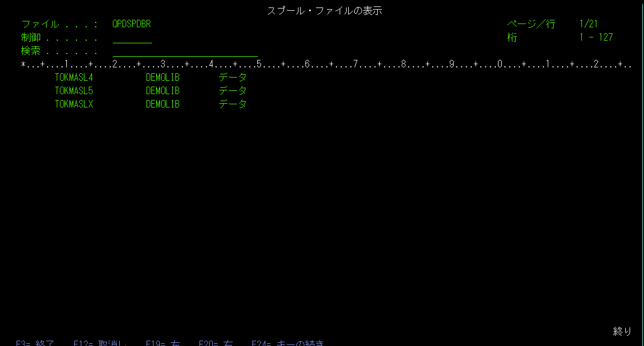This screenshot has width=644, height=346.
Task: Click F24=キーの続き more keys
Action: tap(288, 343)
